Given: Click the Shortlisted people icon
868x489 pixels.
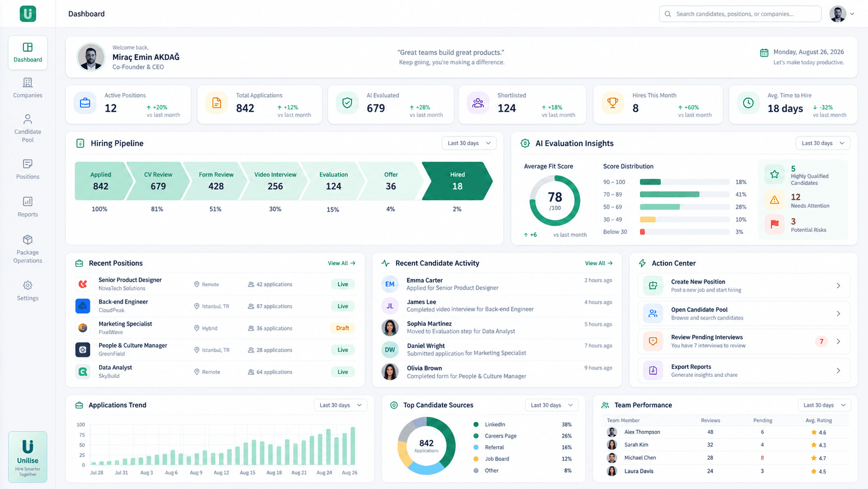Looking at the screenshot, I should click(478, 103).
